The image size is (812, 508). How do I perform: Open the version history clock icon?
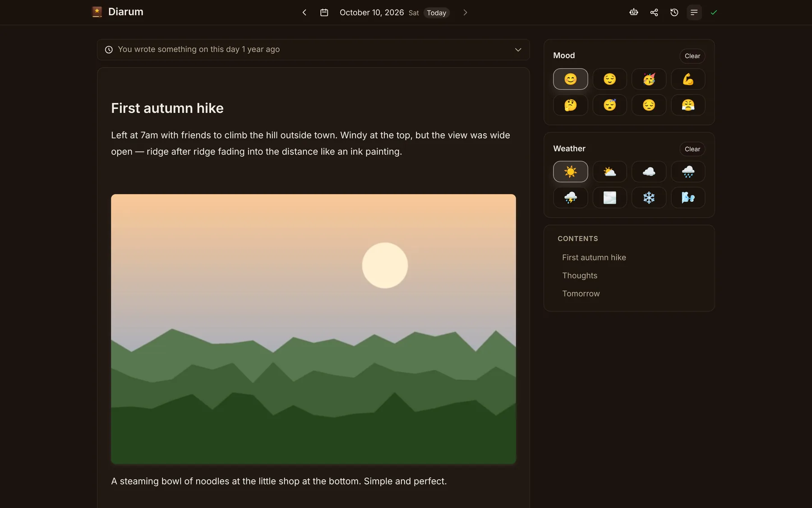[x=674, y=12]
